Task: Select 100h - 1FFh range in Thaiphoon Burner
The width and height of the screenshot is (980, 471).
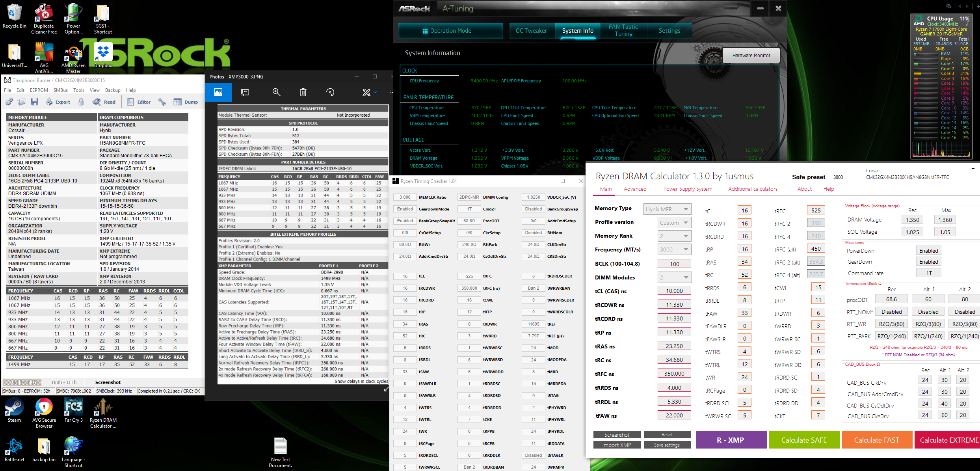Action: click(64, 382)
